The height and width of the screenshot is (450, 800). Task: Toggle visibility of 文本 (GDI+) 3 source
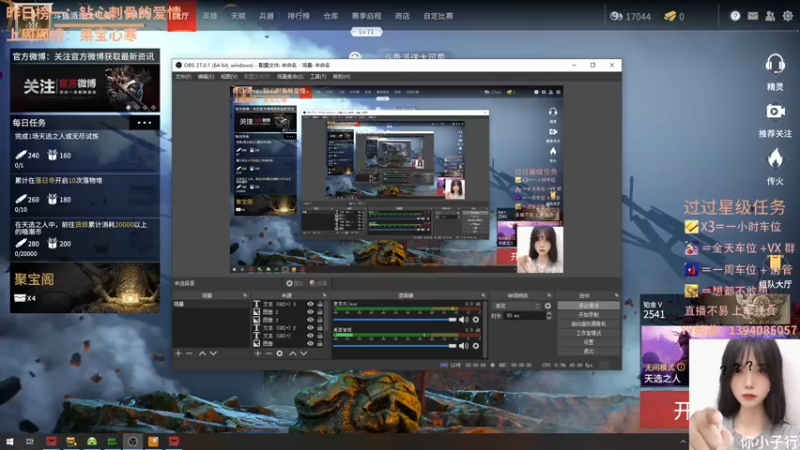310,304
